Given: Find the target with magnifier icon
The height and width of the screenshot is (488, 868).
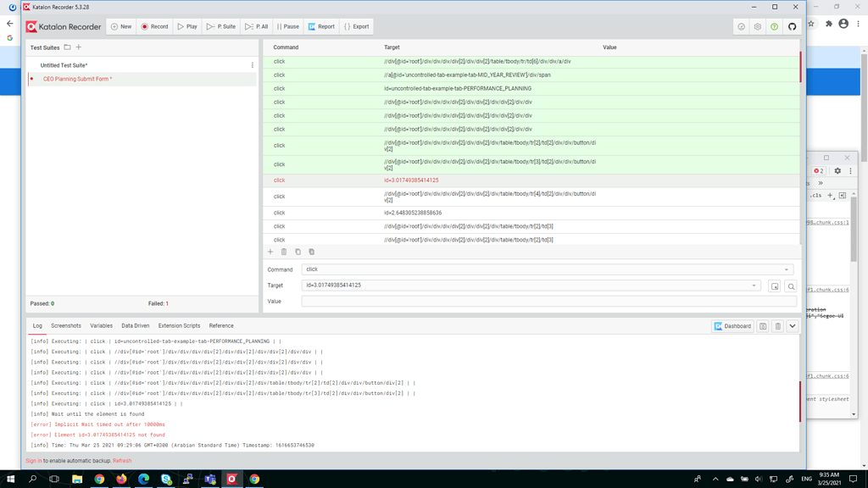Looking at the screenshot, I should pos(791,286).
